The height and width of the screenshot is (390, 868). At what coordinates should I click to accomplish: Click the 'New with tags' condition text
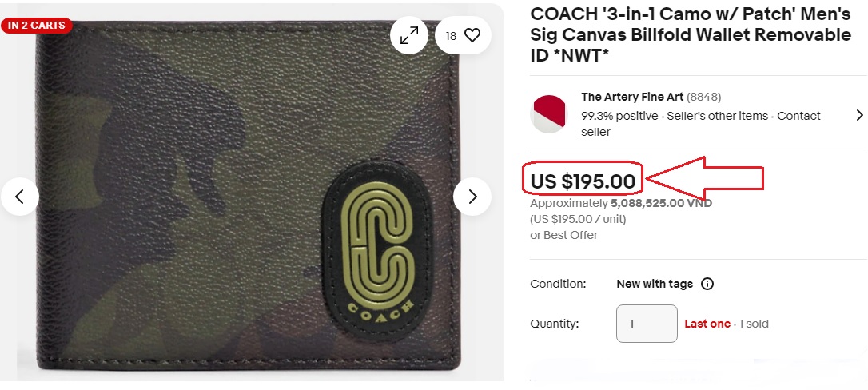click(x=655, y=284)
